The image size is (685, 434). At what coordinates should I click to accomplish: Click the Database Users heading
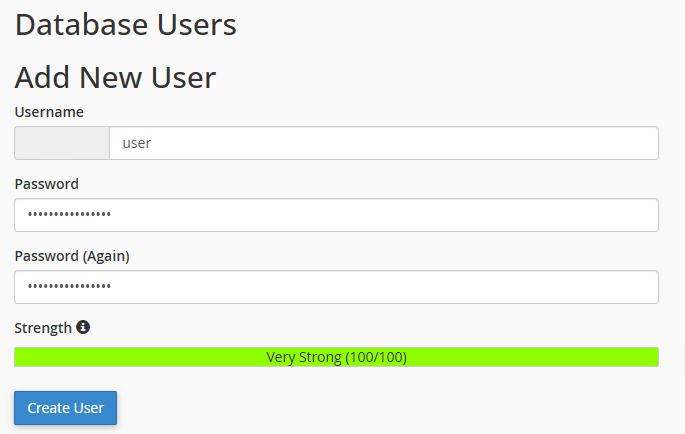(126, 25)
